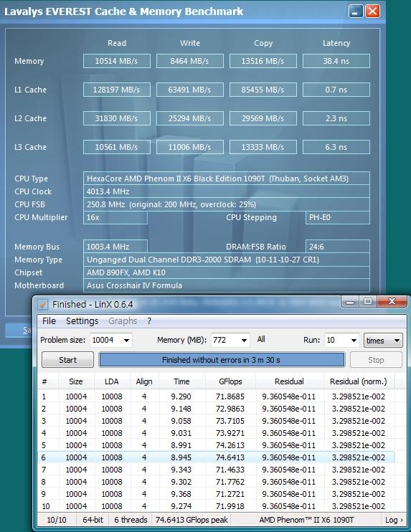The width and height of the screenshot is (411, 532).
Task: Click the Memory Bus 1003.4 MHz field
Action: (x=115, y=247)
